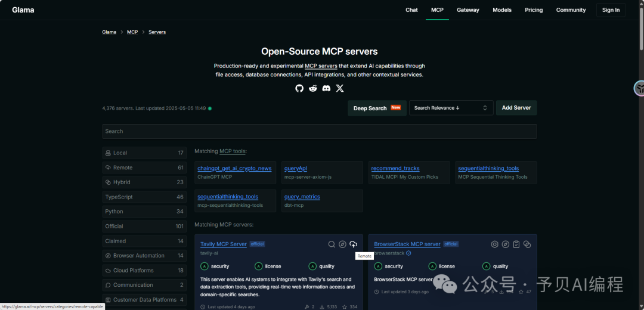Click BrowserStack license grade A badge

[x=432, y=266]
